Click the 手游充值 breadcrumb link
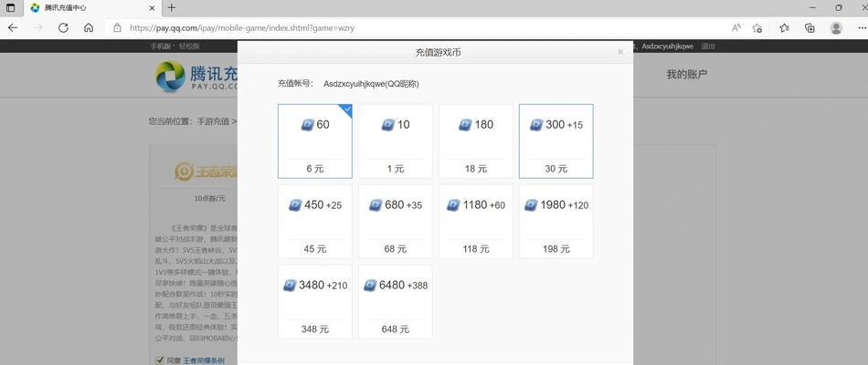The height and width of the screenshot is (365, 868). pyautogui.click(x=213, y=120)
